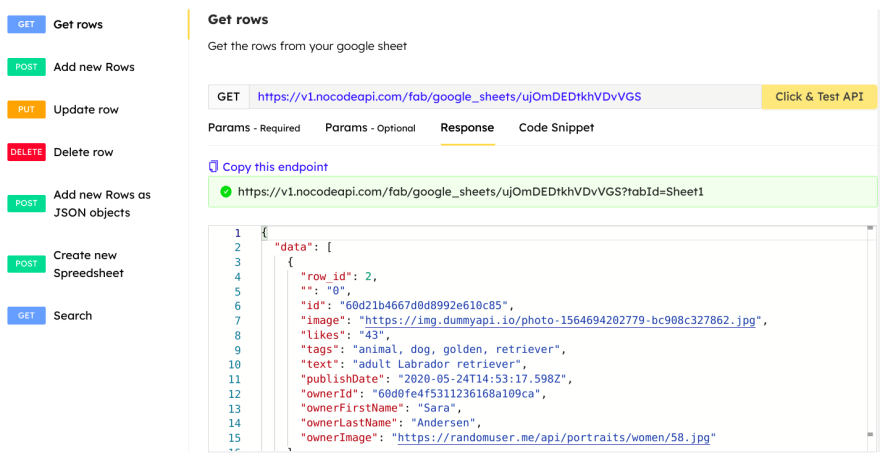Viewport: 880px width, 464px height.
Task: Click the green checkmark icon in endpoint box
Action: point(226,192)
